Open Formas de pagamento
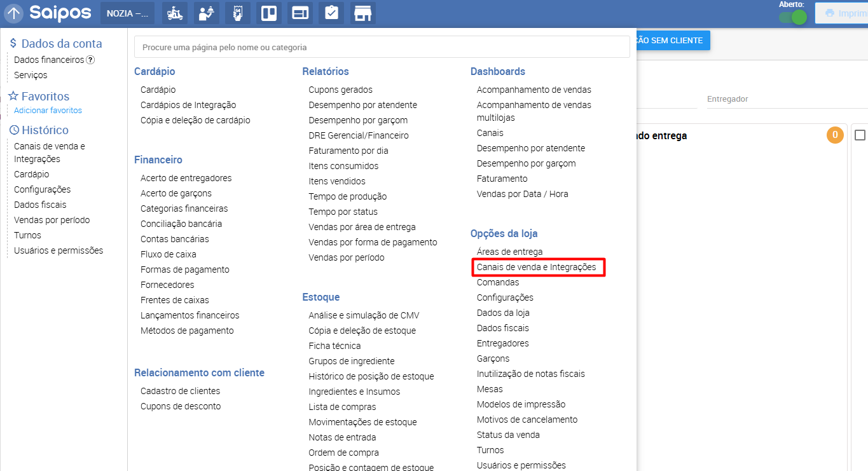 (185, 270)
